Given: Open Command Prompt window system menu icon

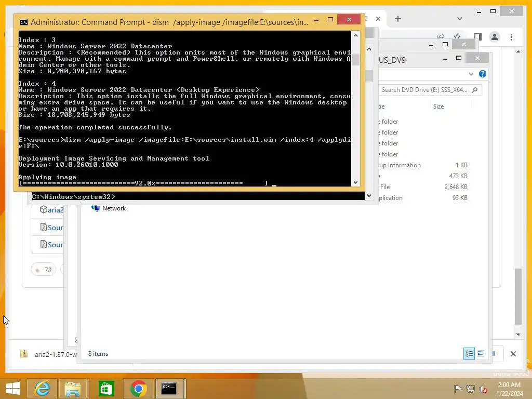Looking at the screenshot, I should click(x=24, y=22).
